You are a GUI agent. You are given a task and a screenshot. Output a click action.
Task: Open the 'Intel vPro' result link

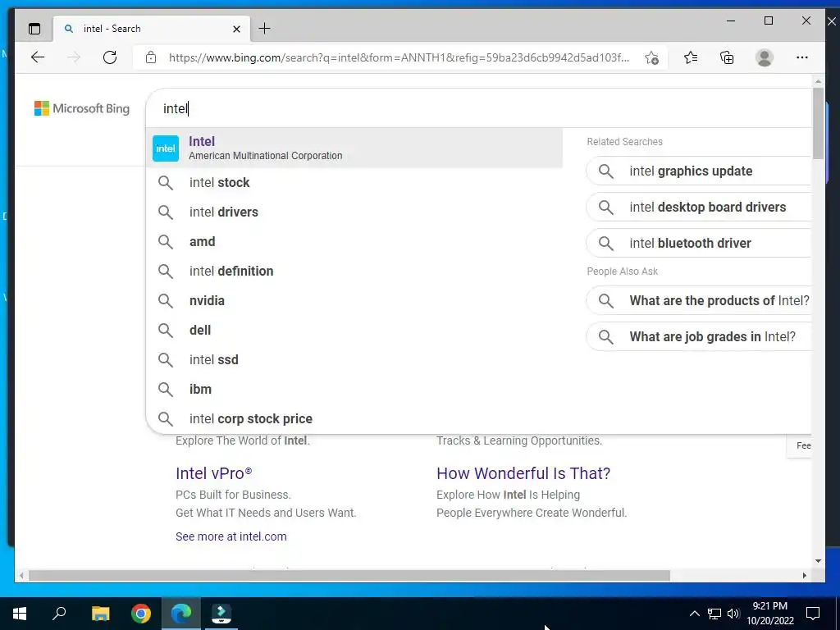click(214, 473)
